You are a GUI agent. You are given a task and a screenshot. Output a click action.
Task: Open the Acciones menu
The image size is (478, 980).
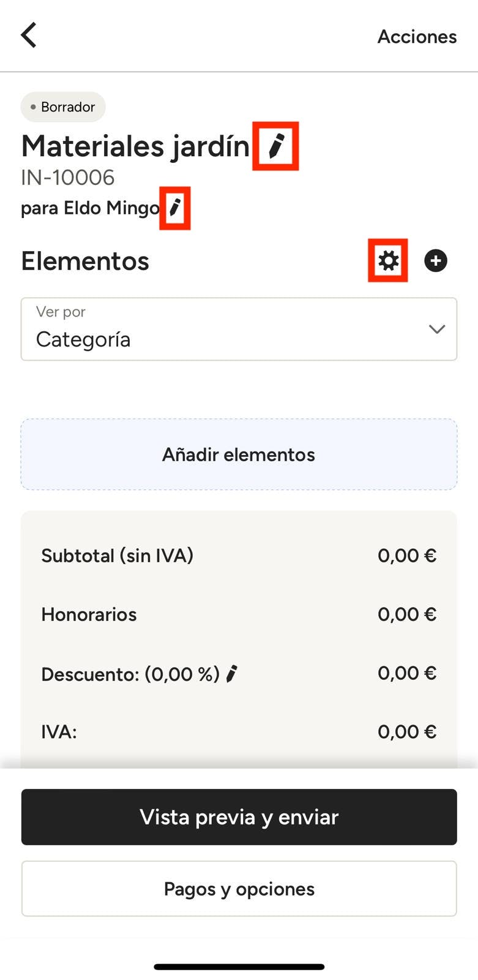(417, 37)
